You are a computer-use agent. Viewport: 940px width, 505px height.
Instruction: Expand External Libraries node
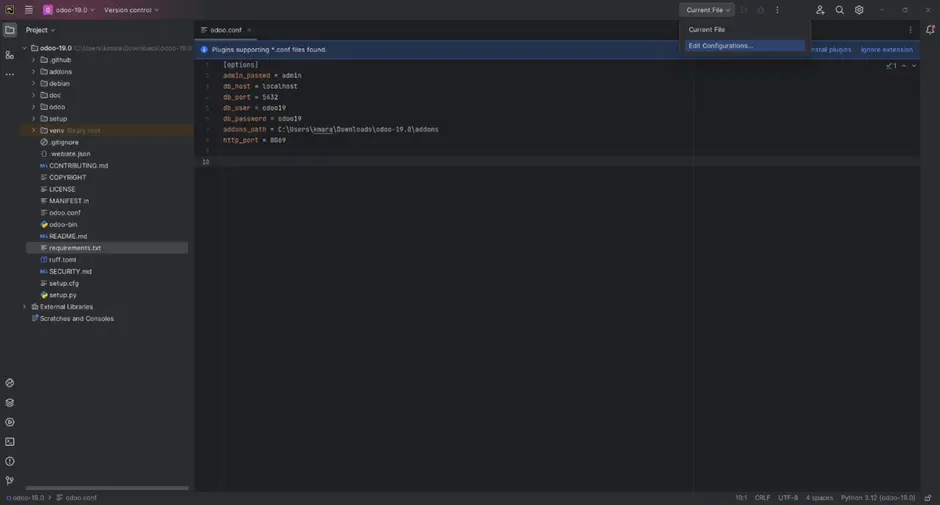pos(25,306)
